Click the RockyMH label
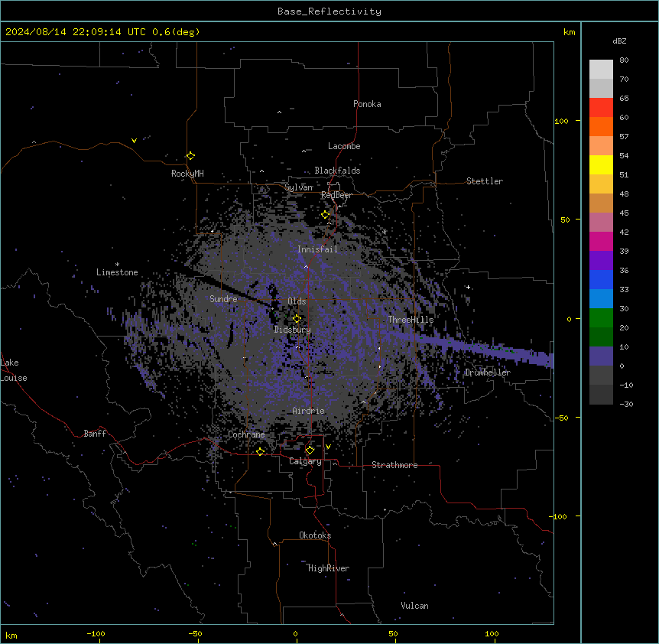659x644 pixels. coord(187,174)
